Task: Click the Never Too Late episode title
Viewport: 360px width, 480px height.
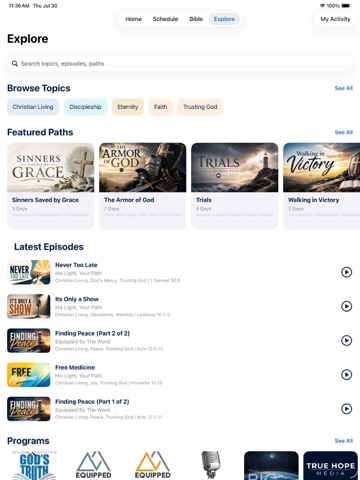Action: (76, 265)
